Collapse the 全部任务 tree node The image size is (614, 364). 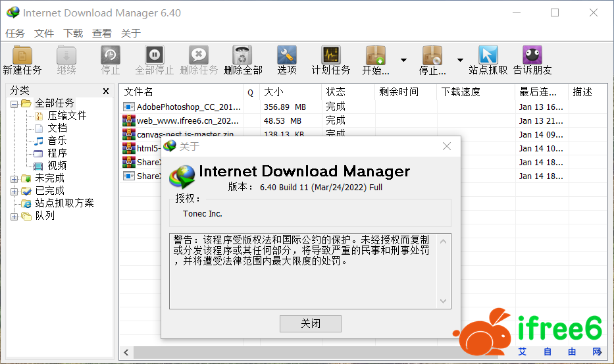point(14,103)
